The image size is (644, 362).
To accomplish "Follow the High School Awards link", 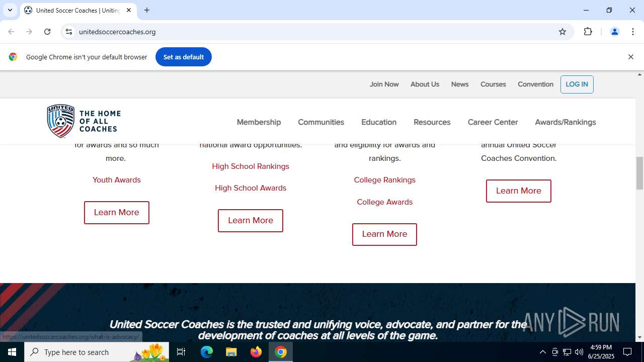I will [x=251, y=188].
